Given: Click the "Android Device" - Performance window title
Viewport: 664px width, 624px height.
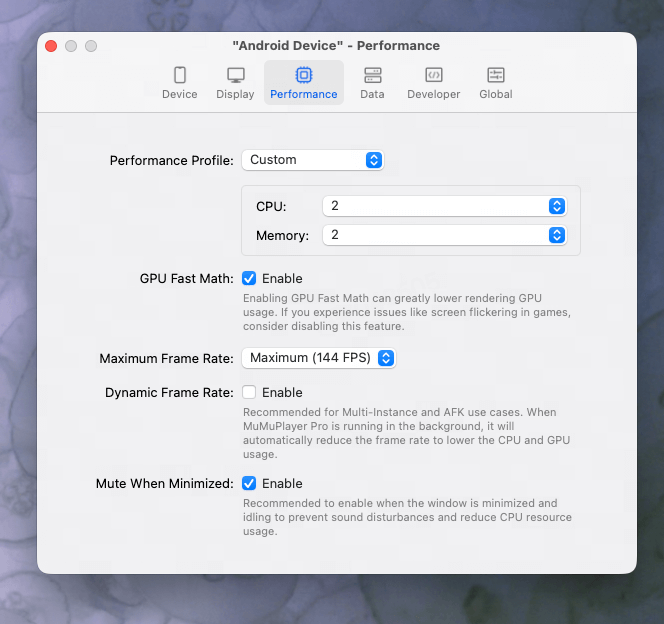Looking at the screenshot, I should tap(335, 46).
